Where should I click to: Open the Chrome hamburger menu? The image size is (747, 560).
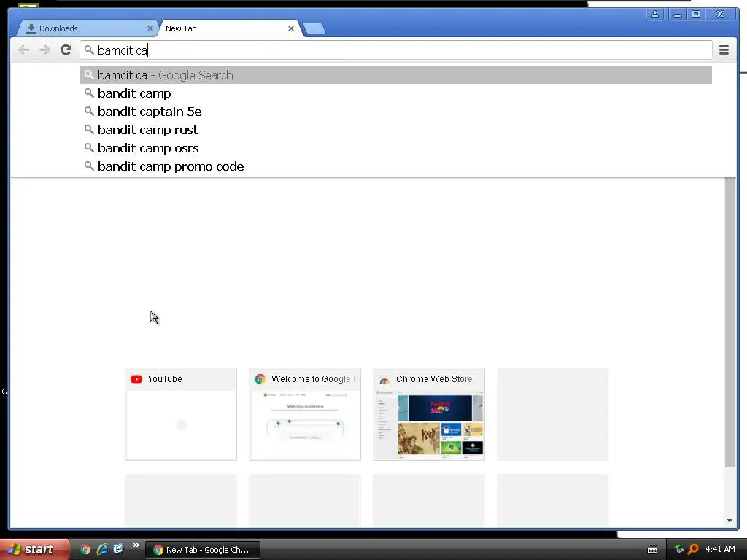pyautogui.click(x=724, y=50)
